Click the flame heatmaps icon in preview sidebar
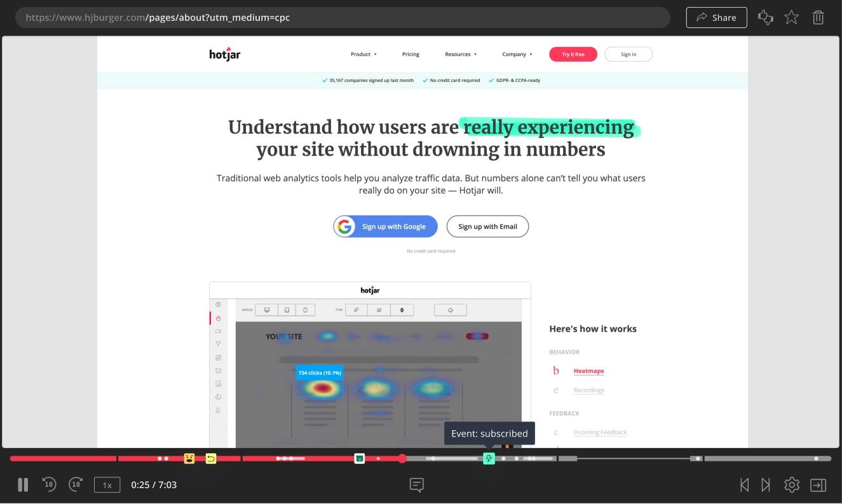This screenshot has height=504, width=842. click(x=218, y=318)
